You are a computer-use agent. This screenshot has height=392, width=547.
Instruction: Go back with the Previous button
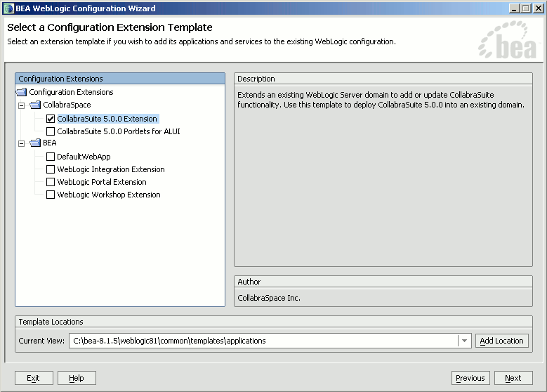tap(470, 378)
